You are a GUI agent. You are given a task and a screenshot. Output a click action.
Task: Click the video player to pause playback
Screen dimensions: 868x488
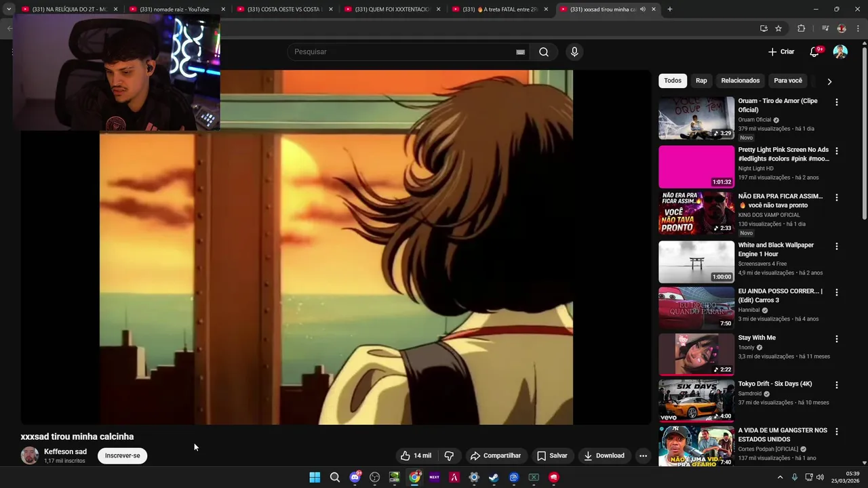pyautogui.click(x=336, y=247)
